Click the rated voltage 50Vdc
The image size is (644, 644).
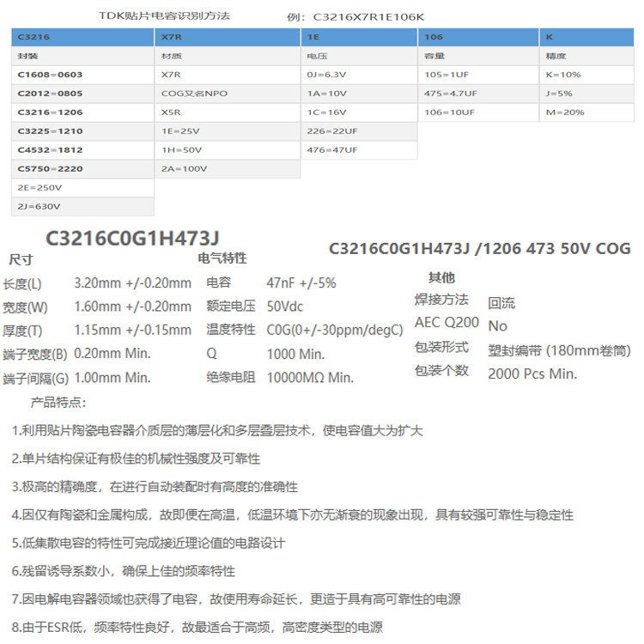285,307
